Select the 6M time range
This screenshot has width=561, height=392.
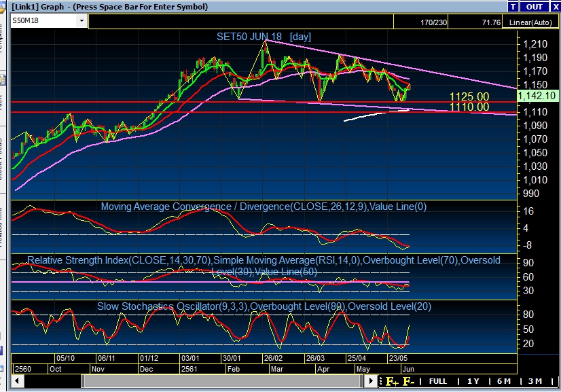pyautogui.click(x=504, y=381)
